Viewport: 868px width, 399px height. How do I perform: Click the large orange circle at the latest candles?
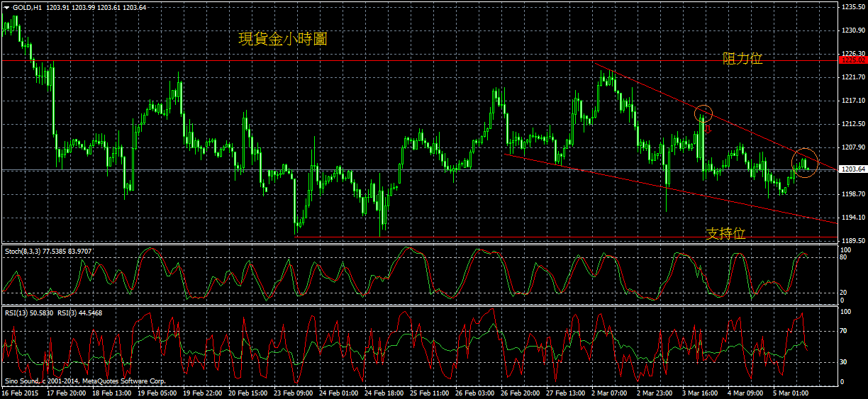(805, 163)
